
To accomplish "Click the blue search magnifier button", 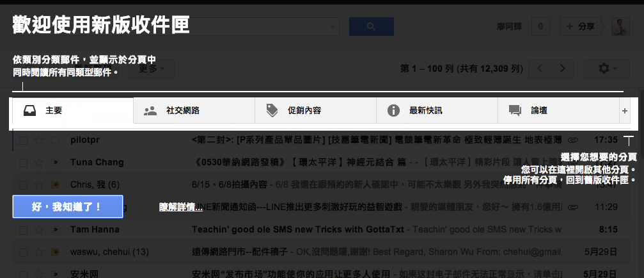I will (372, 27).
